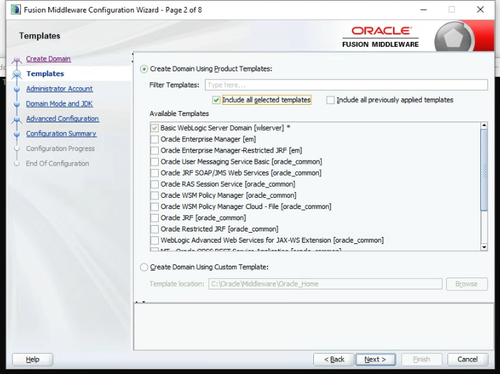
Task: Go to Administrator Account step
Action: 59,89
